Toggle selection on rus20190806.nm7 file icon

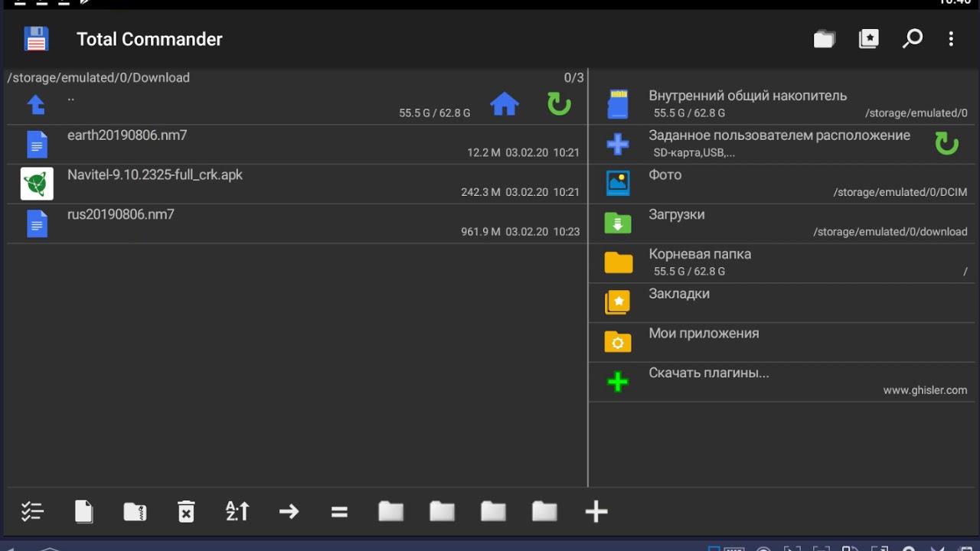pos(37,223)
